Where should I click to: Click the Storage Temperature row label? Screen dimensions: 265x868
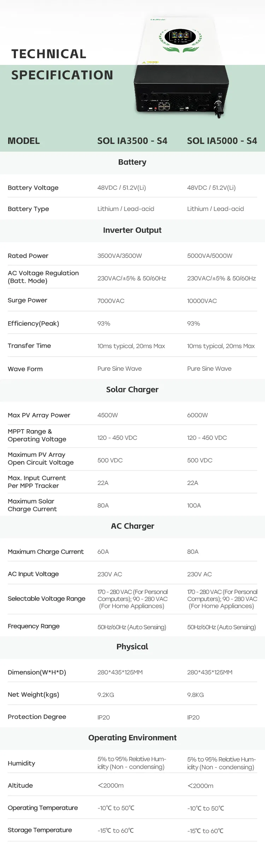tap(40, 830)
